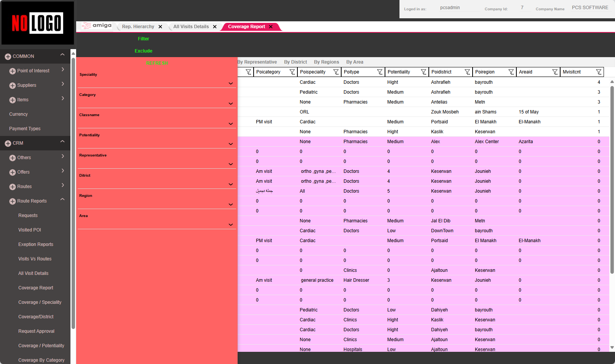This screenshot has height=364, width=615.
Task: Switch to the All Visits Details tab
Action: 191,27
